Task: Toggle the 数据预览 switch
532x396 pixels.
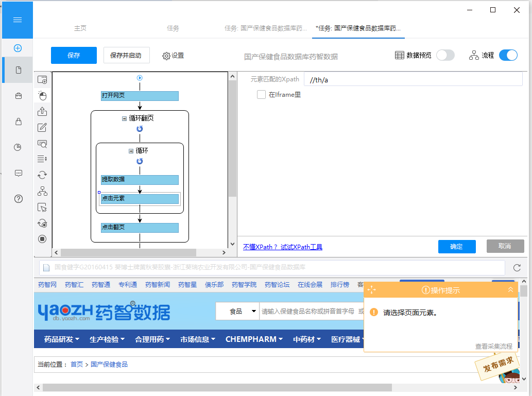Action: [445, 55]
